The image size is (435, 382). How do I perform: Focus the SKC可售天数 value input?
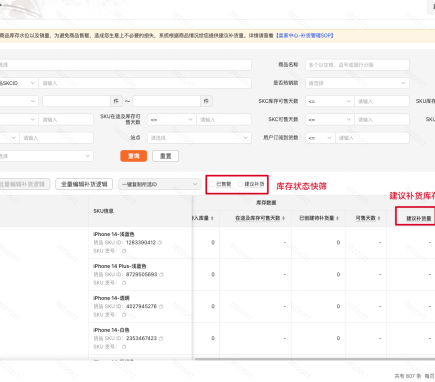[x=382, y=119]
